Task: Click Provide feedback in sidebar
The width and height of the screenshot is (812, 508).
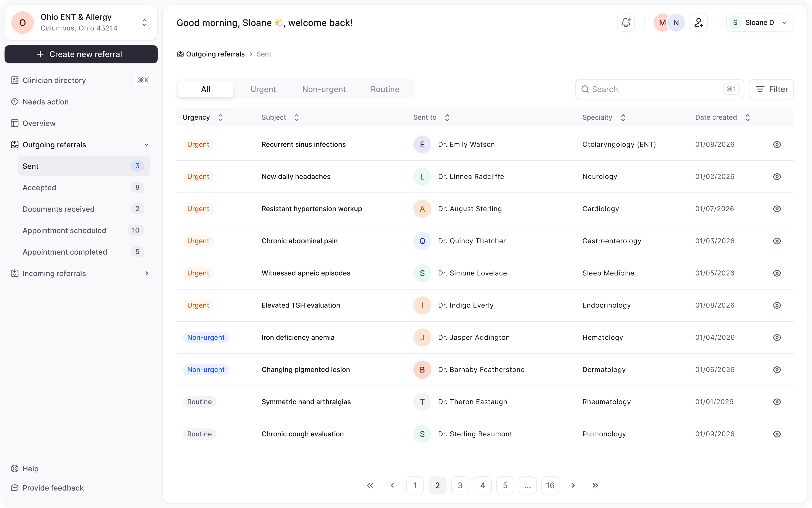Action: pyautogui.click(x=53, y=488)
